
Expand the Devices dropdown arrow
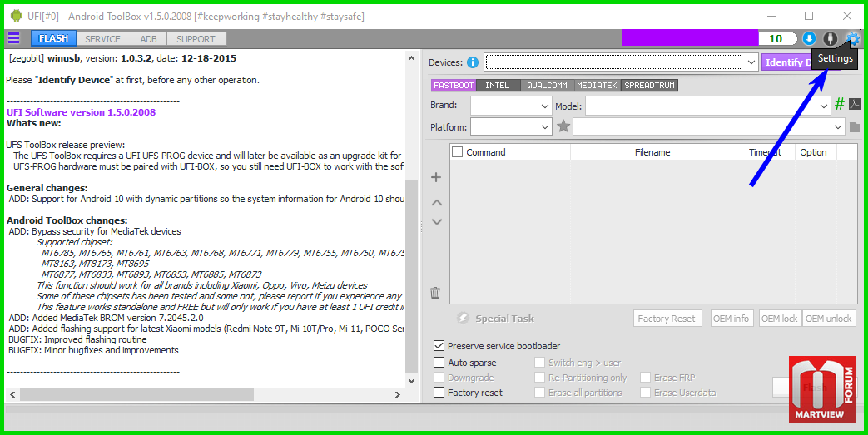(x=751, y=62)
